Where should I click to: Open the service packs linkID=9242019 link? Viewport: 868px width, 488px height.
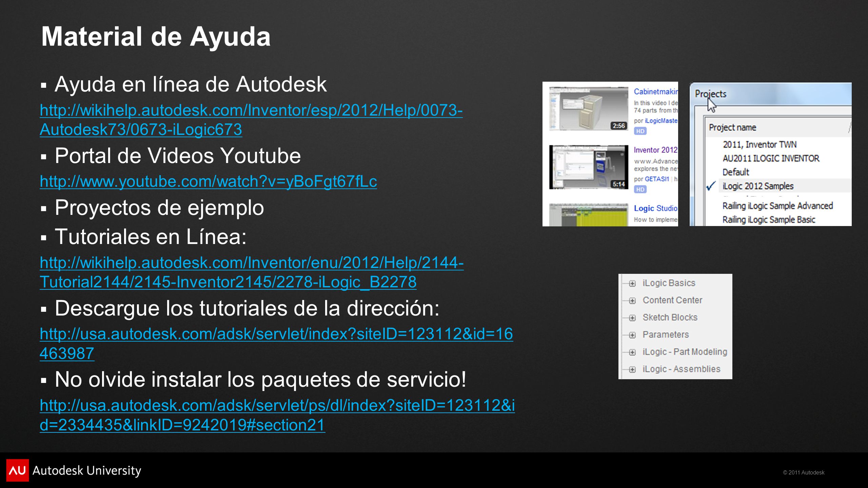[277, 415]
